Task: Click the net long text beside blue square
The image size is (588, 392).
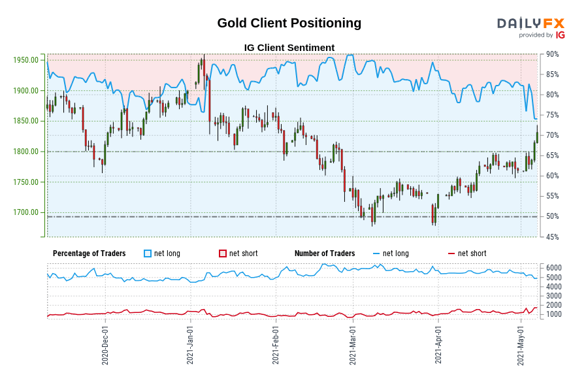Action: tap(167, 253)
